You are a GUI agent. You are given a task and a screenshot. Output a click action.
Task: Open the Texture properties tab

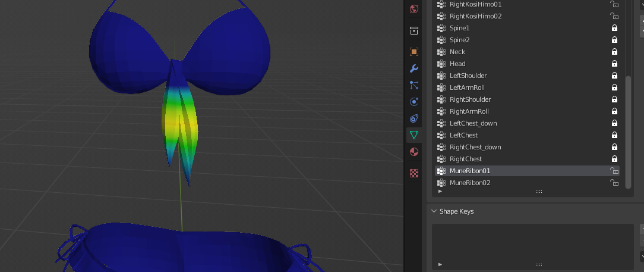[x=414, y=173]
